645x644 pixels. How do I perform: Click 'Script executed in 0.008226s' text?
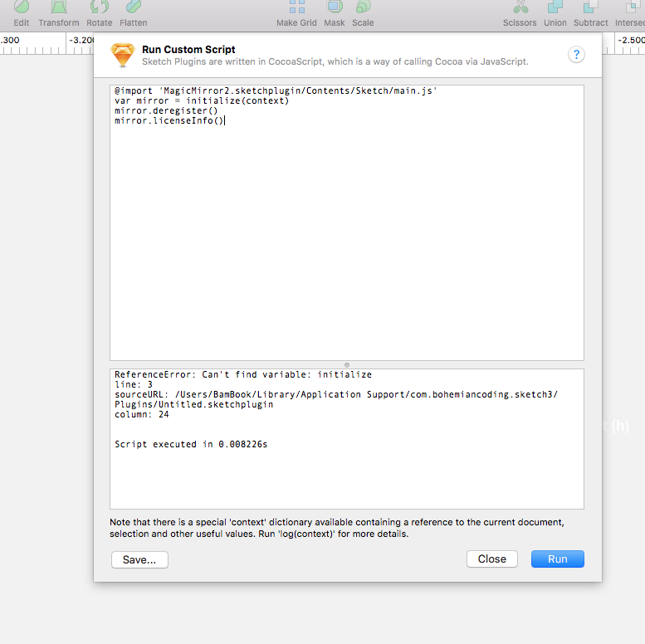pyautogui.click(x=191, y=444)
